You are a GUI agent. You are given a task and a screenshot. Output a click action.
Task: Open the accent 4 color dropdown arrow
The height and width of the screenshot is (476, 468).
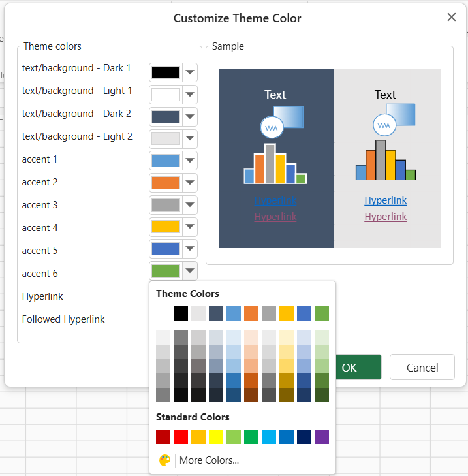(190, 228)
